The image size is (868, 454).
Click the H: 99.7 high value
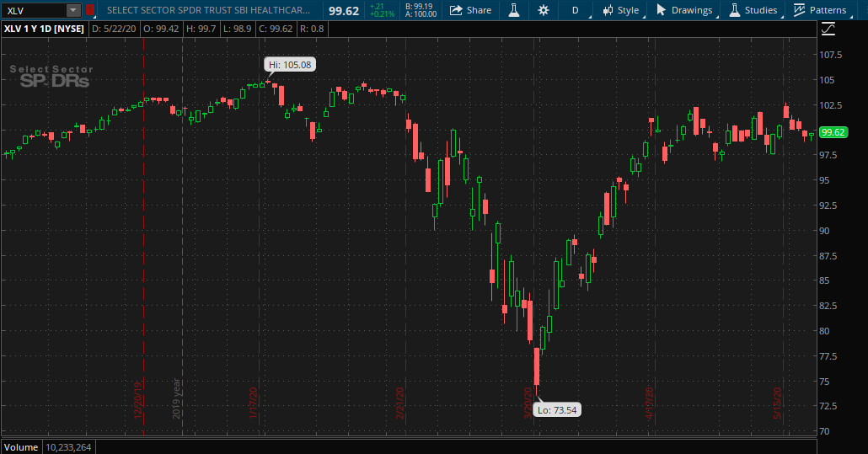click(x=201, y=29)
